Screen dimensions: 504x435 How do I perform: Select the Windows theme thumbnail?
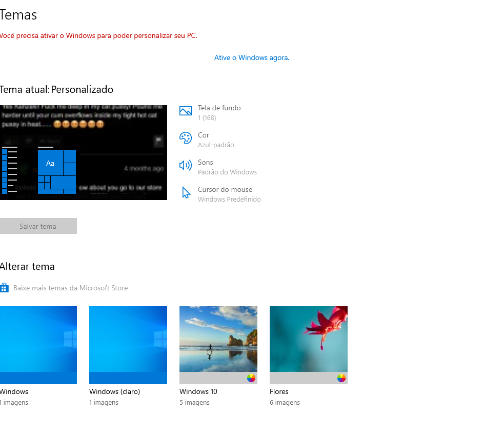coord(38,345)
